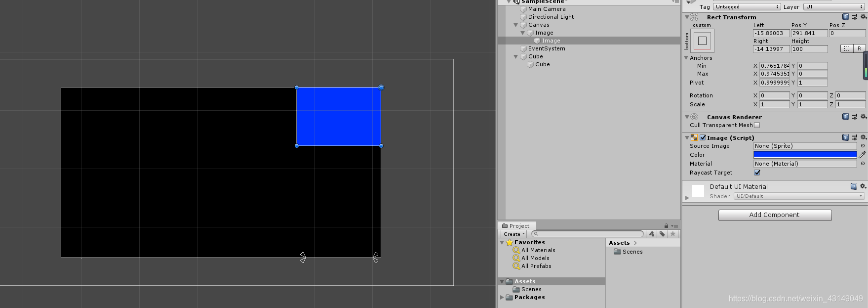Open Source Image object picker circle
This screenshot has height=308, width=868.
tap(863, 146)
